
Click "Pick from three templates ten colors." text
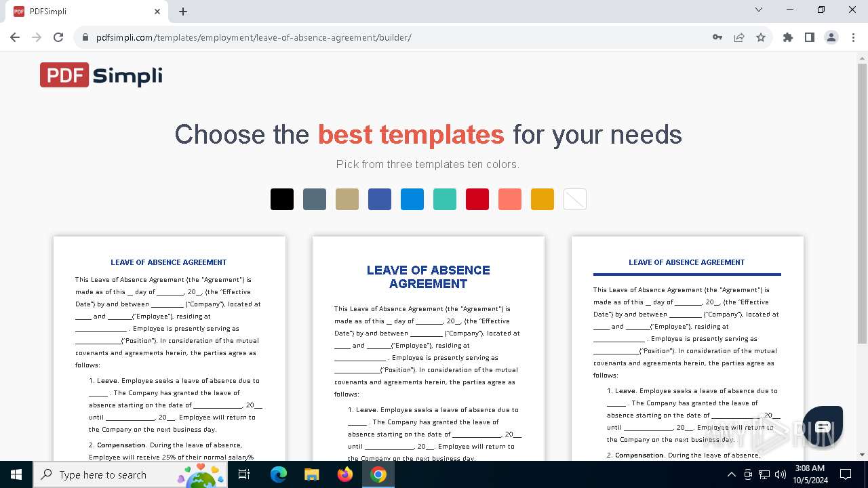pos(428,164)
